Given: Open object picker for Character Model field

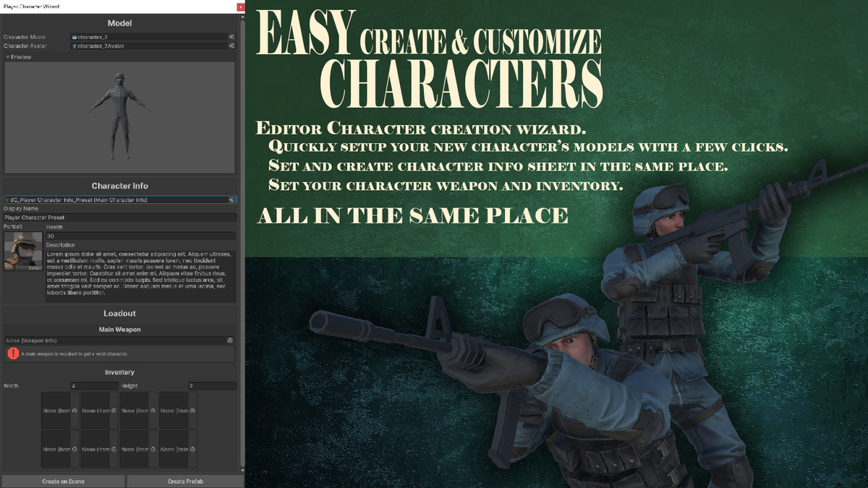Looking at the screenshot, I should (232, 36).
